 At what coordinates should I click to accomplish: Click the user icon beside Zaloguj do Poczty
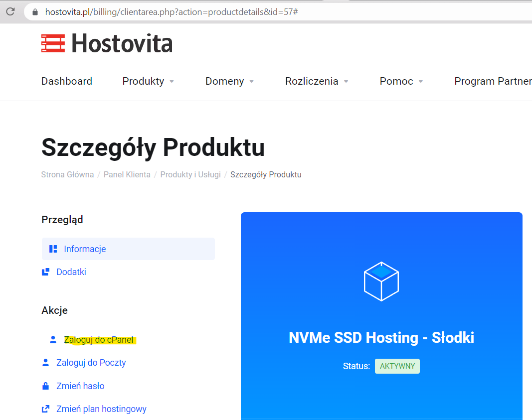click(45, 363)
